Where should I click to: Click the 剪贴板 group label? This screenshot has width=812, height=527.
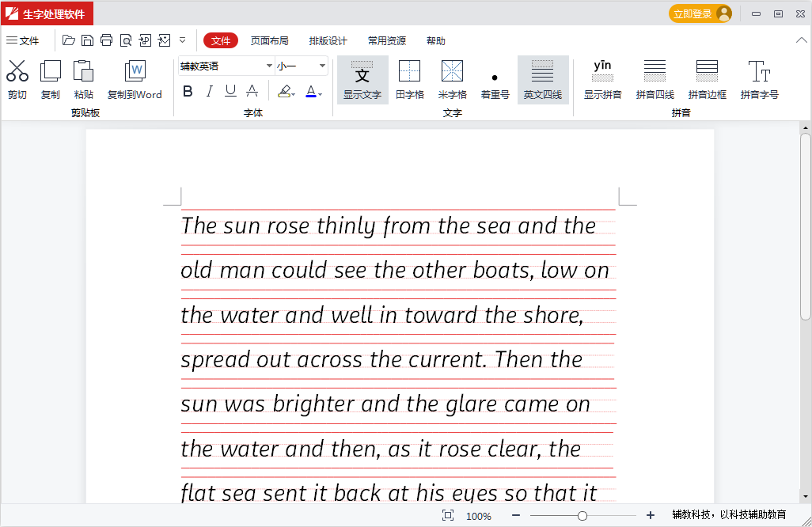(x=85, y=113)
